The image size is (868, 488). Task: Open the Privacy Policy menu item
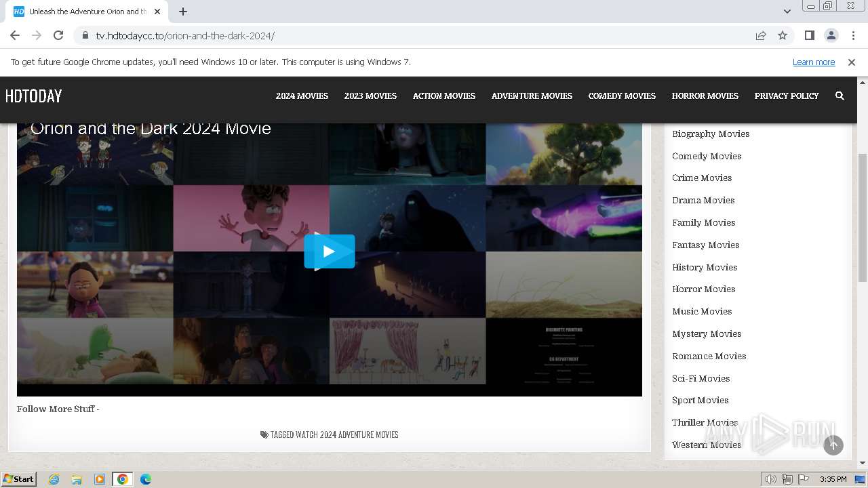(787, 96)
